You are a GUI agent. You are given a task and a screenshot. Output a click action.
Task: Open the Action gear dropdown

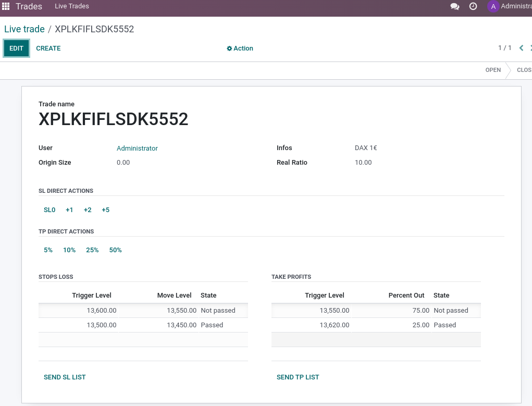(240, 48)
